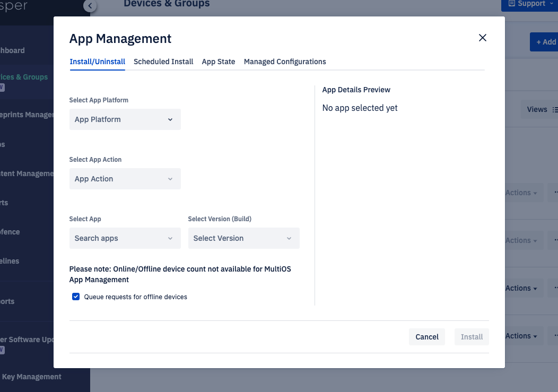
Task: Open Key Management in the sidebar
Action: (32, 377)
